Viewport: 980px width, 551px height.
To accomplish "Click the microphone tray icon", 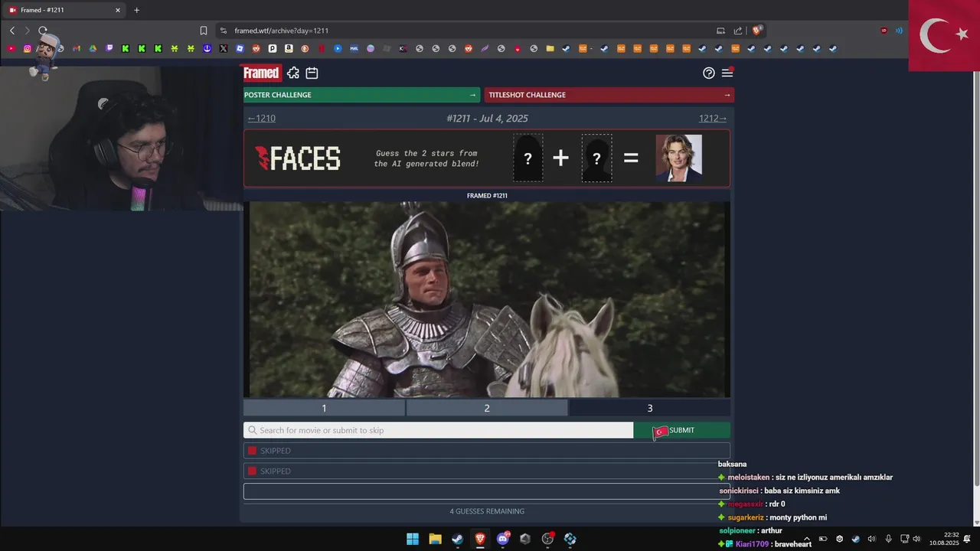I will tap(888, 539).
